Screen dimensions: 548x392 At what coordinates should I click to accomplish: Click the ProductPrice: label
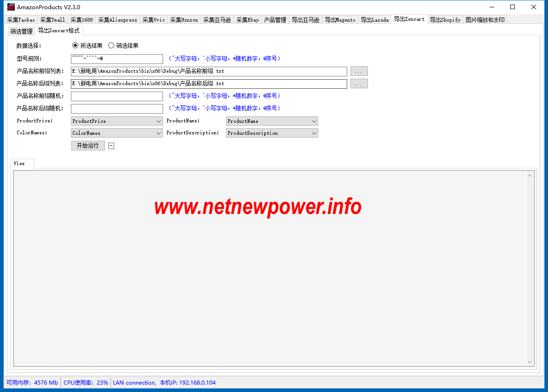click(35, 121)
